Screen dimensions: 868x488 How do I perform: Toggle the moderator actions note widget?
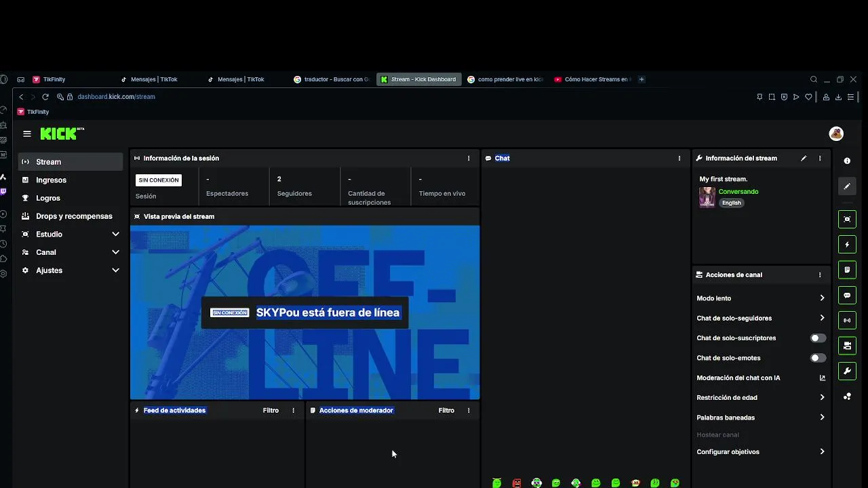(x=847, y=270)
